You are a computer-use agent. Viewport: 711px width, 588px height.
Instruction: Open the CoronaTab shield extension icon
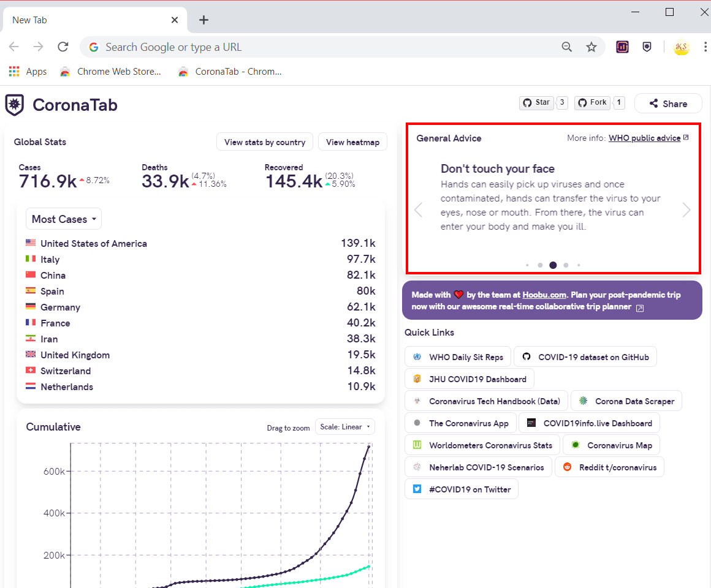coord(647,47)
